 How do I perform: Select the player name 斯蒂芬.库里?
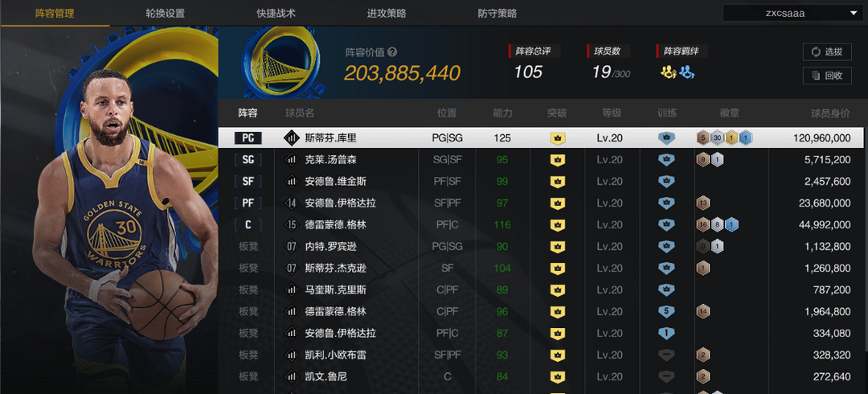[x=330, y=138]
